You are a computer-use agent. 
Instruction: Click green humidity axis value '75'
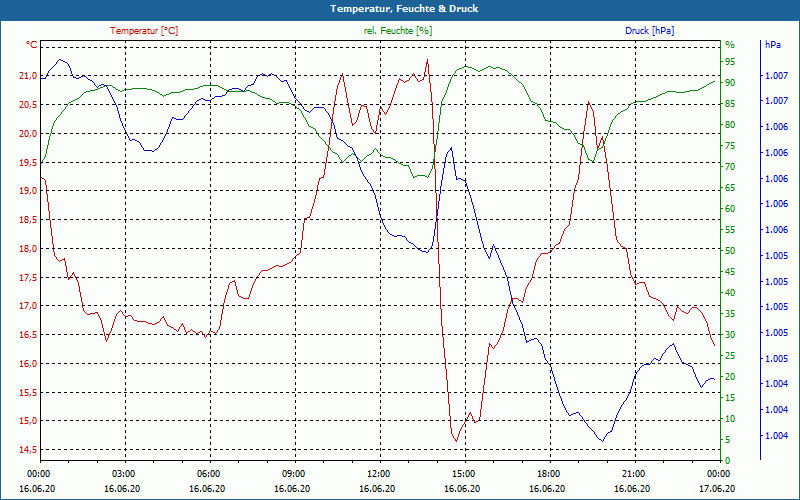(x=730, y=146)
